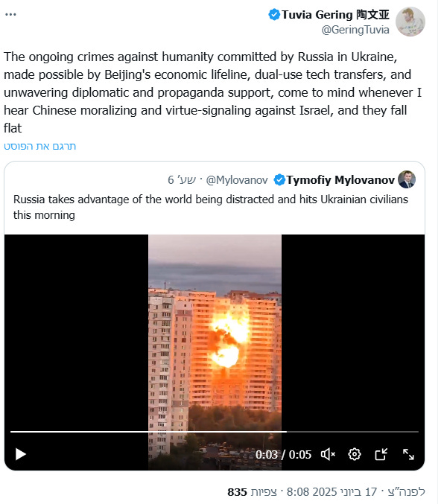The height and width of the screenshot is (504, 444).
Task: Click the 835 views counter
Action: [x=253, y=492]
